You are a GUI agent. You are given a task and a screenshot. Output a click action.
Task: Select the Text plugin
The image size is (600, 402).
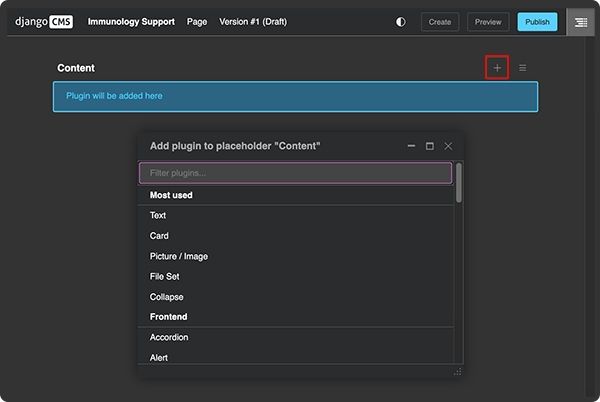158,215
